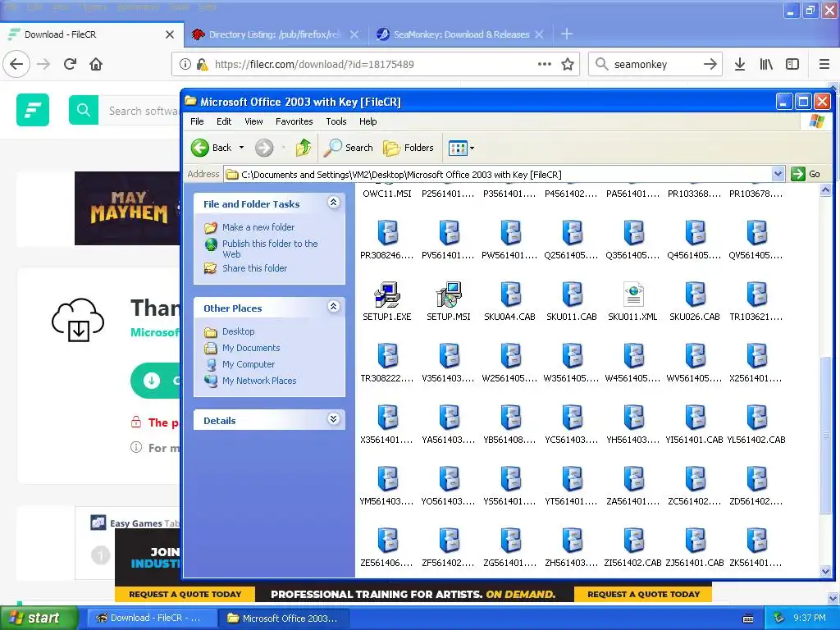Collapse the Other Places panel

pyautogui.click(x=333, y=307)
